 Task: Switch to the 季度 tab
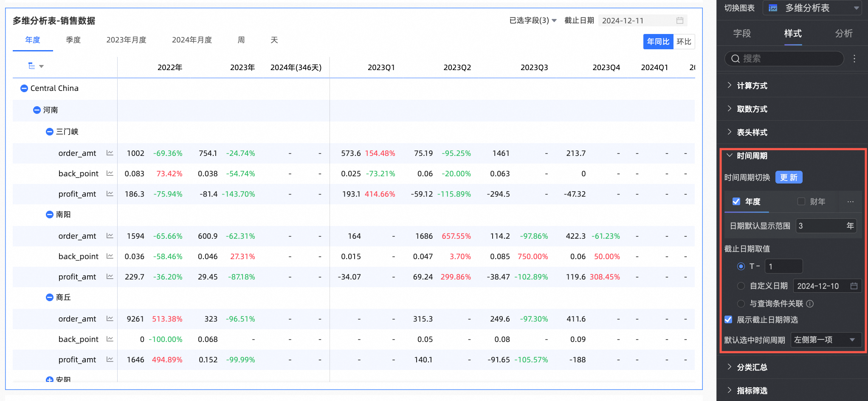[73, 40]
